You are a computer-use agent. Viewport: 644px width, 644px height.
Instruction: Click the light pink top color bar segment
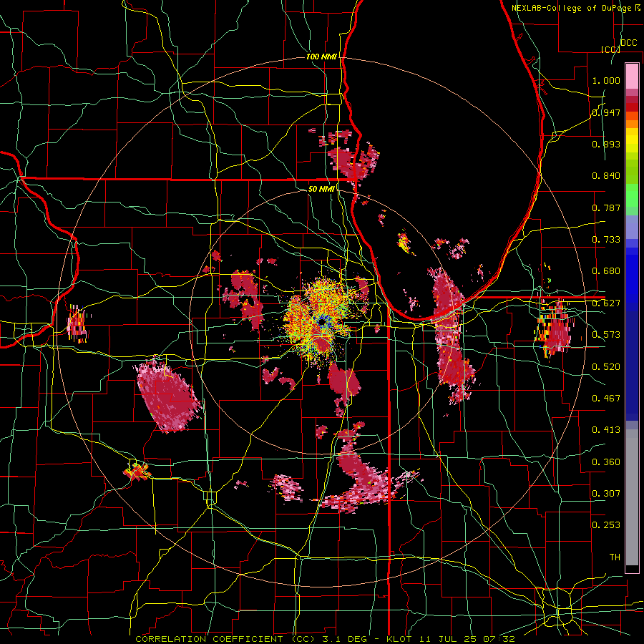pyautogui.click(x=632, y=76)
